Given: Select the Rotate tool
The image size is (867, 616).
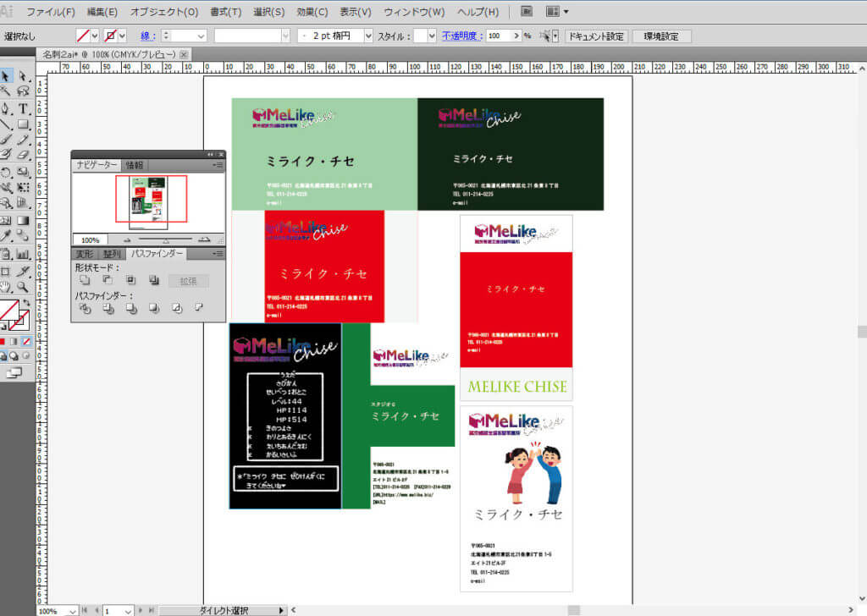Looking at the screenshot, I should pos(6,173).
